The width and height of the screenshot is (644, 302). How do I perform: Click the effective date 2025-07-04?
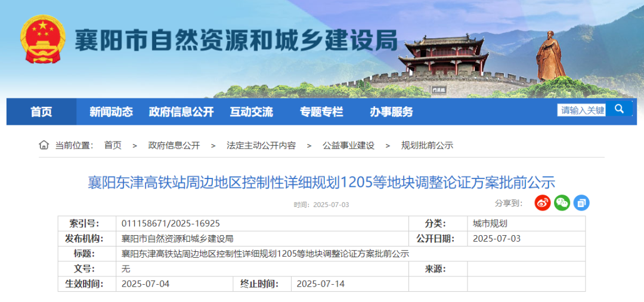145,284
